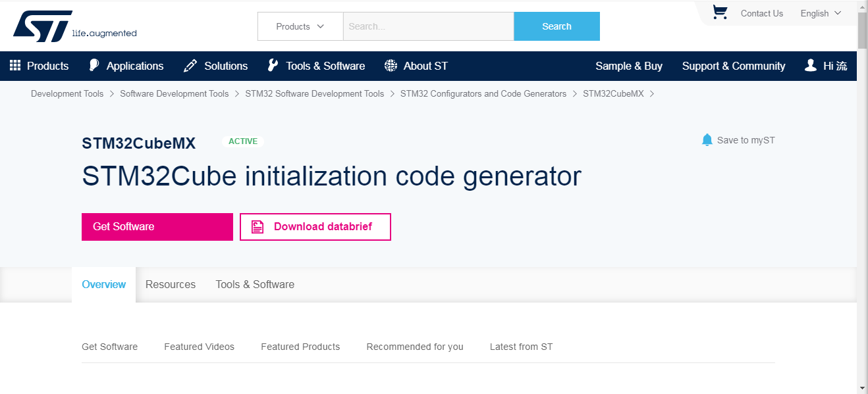The width and height of the screenshot is (868, 394).
Task: Click the databrief document icon
Action: tap(257, 226)
